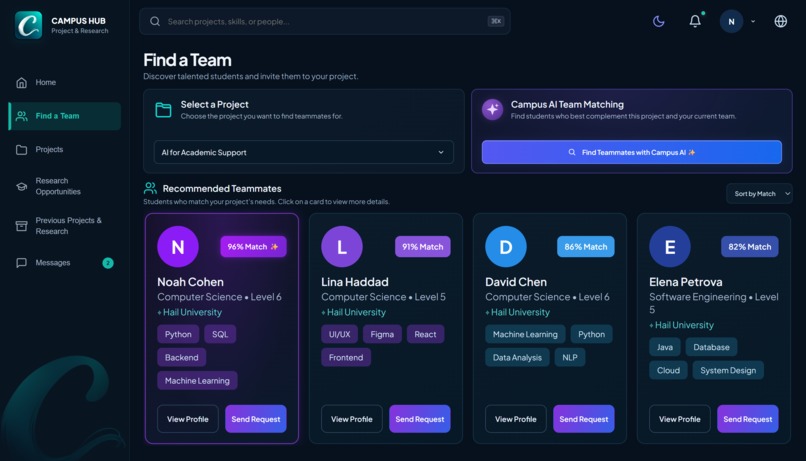View Profile of David Chen

516,419
